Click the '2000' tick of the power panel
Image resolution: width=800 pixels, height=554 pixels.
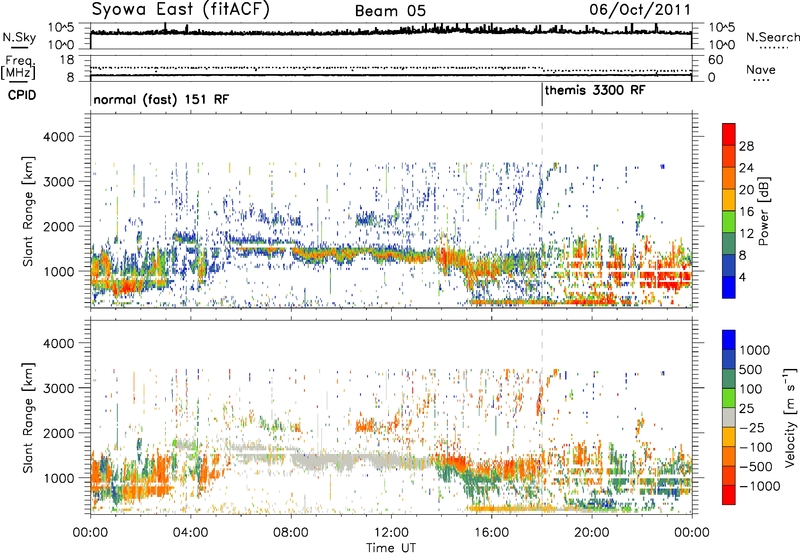(x=60, y=226)
